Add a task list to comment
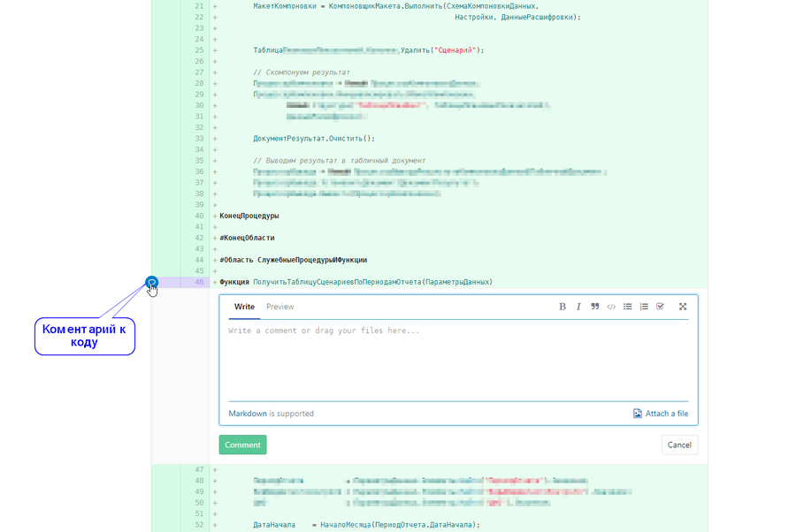Image resolution: width=796 pixels, height=532 pixels. click(660, 307)
